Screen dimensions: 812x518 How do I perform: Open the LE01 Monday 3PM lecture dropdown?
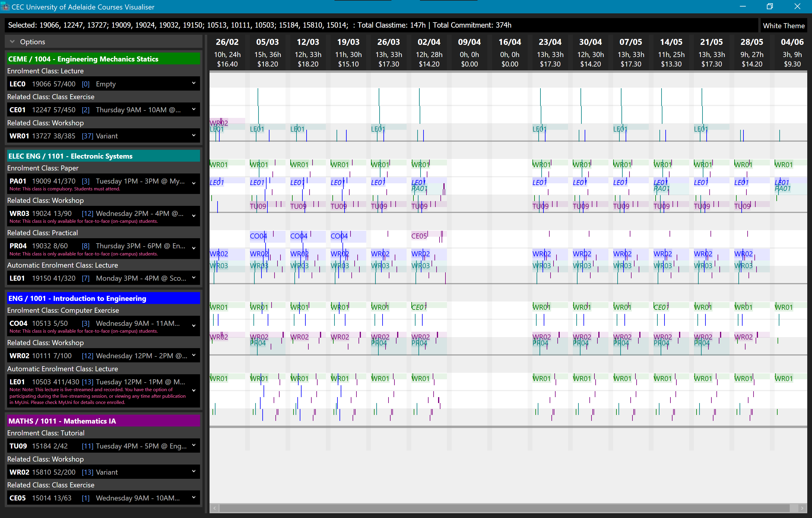click(x=193, y=278)
